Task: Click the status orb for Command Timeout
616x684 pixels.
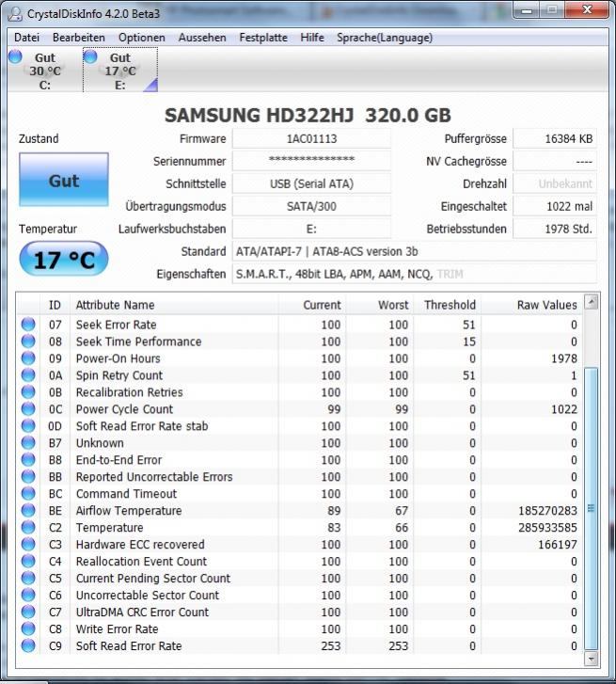Action: (28, 493)
